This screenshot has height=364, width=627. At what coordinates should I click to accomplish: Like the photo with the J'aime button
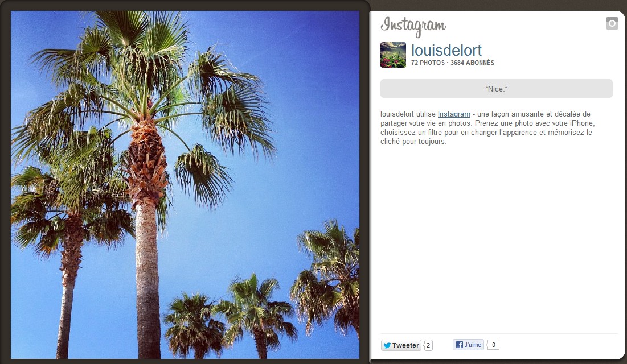point(468,345)
